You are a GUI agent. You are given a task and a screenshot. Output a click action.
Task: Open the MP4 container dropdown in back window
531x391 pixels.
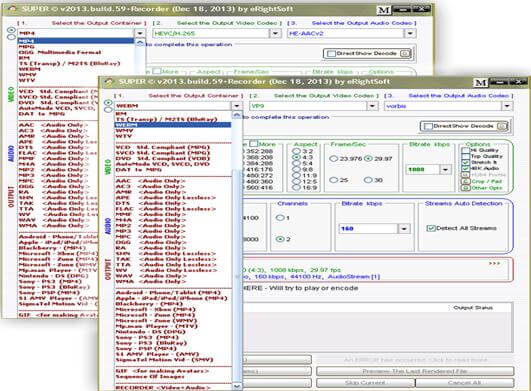tap(140, 33)
